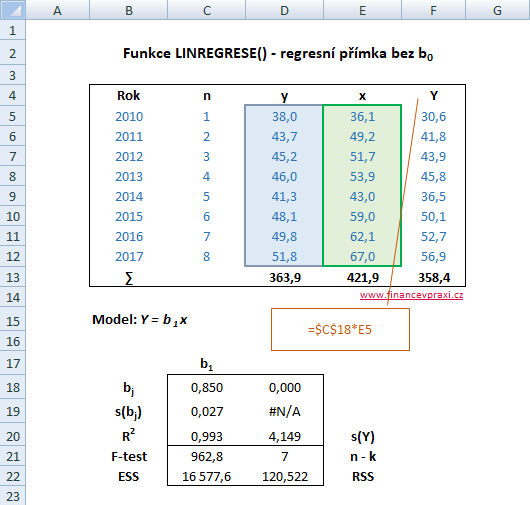Select column D header
This screenshot has width=530, height=505.
(284, 10)
